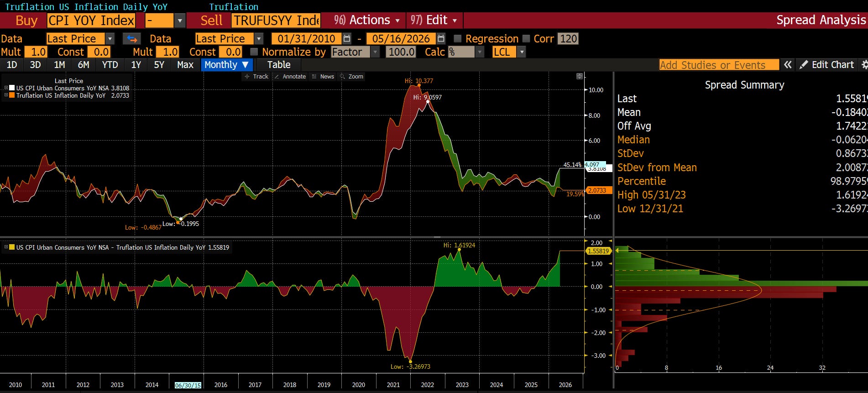This screenshot has width=868, height=393.
Task: Open the end date calendar picker
Action: (x=441, y=39)
